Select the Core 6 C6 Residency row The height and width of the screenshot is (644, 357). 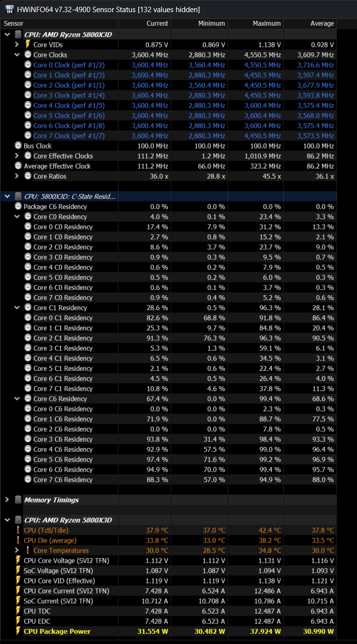coord(168,469)
